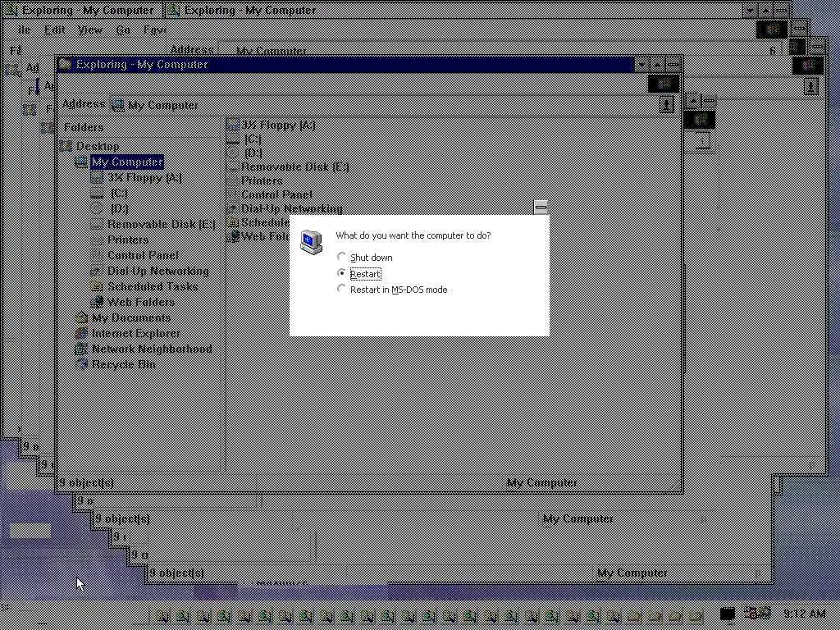840x630 pixels.
Task: Open Network Neighborhood in the Folders tree
Action: pyautogui.click(x=151, y=348)
